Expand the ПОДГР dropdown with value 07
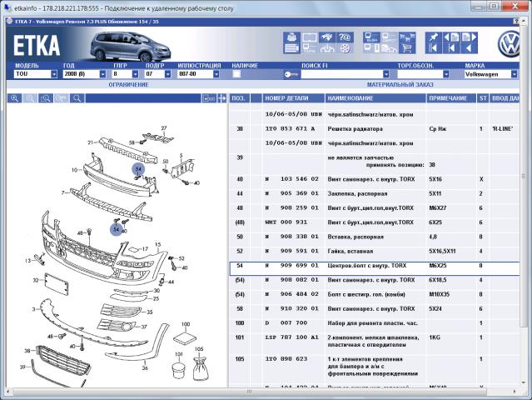 (x=168, y=74)
